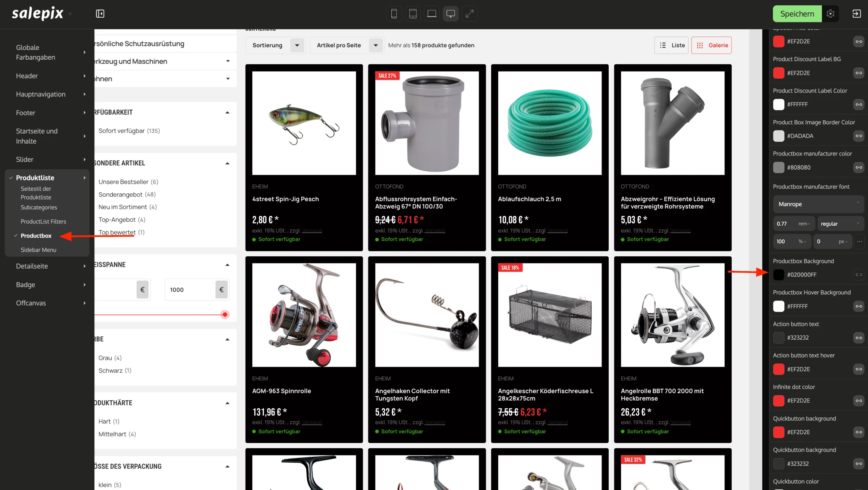Screen dimensions: 868x490
Task: Switch to laptop preview
Action: pyautogui.click(x=431, y=14)
